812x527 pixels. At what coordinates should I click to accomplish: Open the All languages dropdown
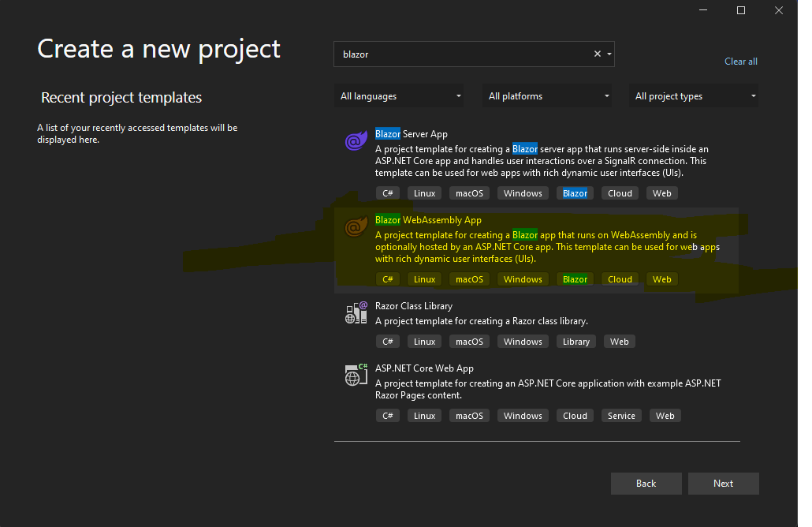(x=399, y=96)
